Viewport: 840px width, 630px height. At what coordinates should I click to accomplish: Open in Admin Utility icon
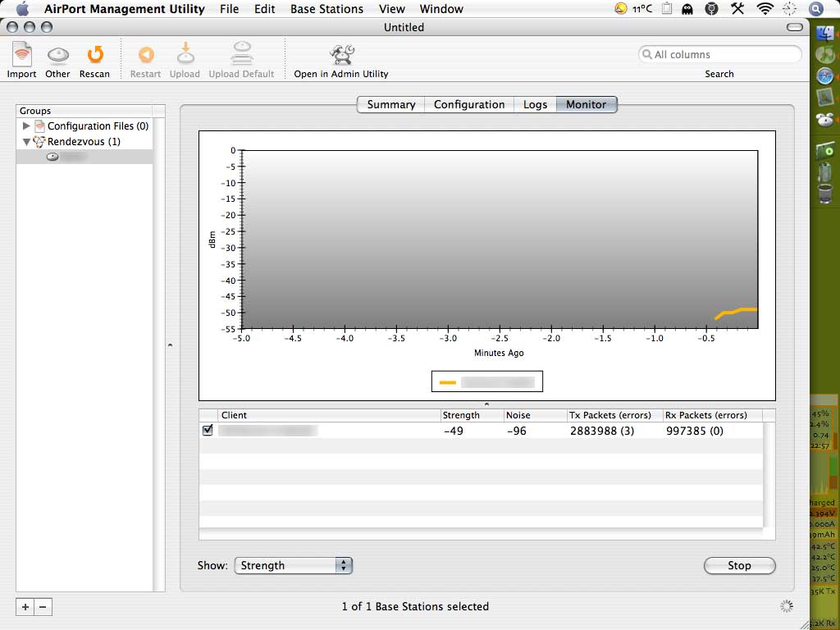click(x=342, y=54)
